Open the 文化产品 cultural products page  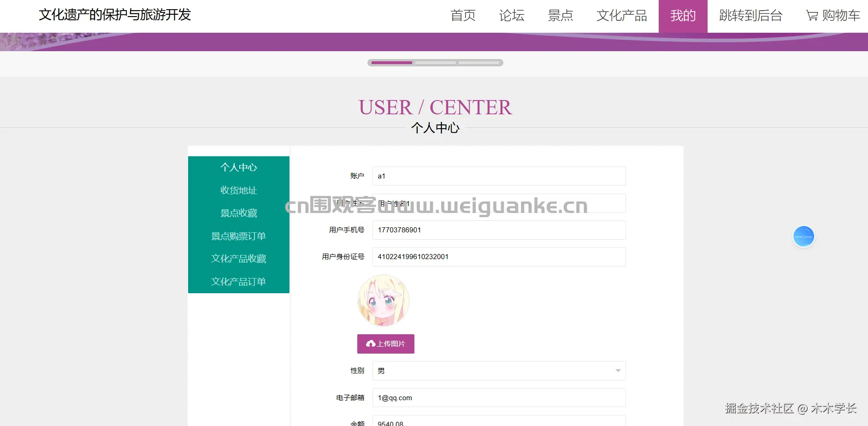click(x=622, y=16)
